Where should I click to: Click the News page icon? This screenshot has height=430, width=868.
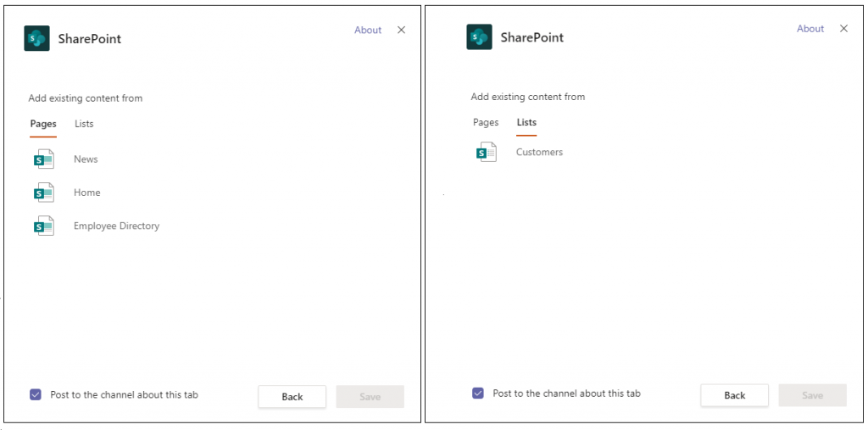click(x=43, y=159)
